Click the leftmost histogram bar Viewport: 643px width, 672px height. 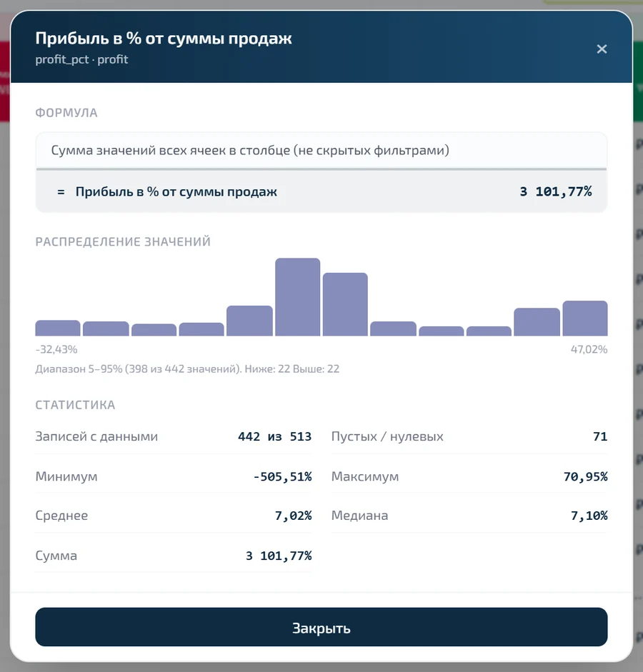point(57,328)
